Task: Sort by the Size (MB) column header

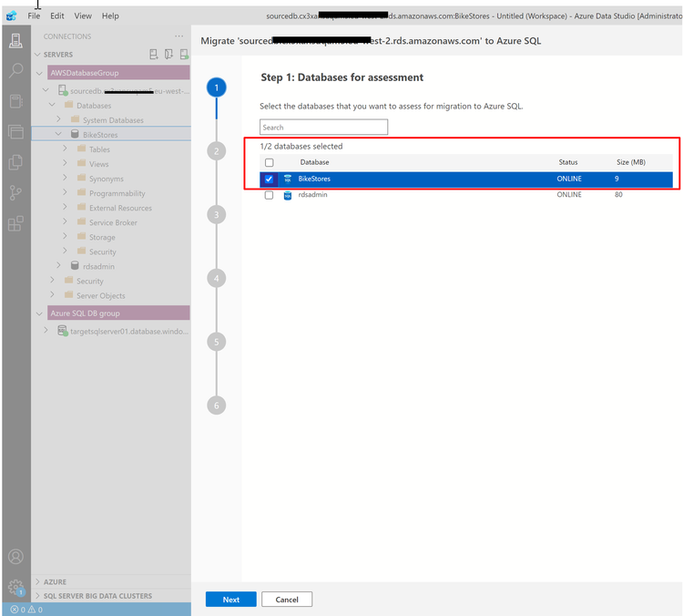Action: pyautogui.click(x=631, y=162)
